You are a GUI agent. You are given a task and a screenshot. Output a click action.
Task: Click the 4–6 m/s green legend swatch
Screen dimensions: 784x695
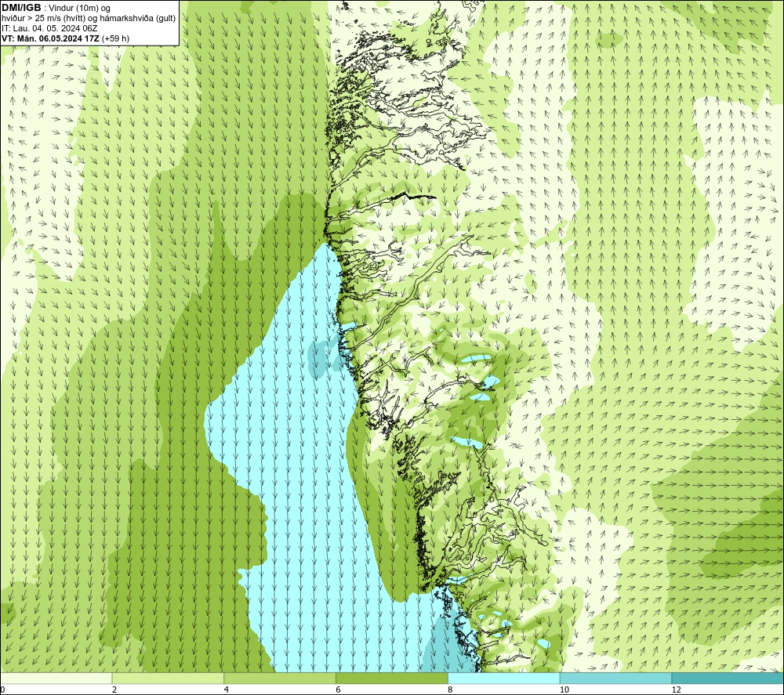coord(280,678)
